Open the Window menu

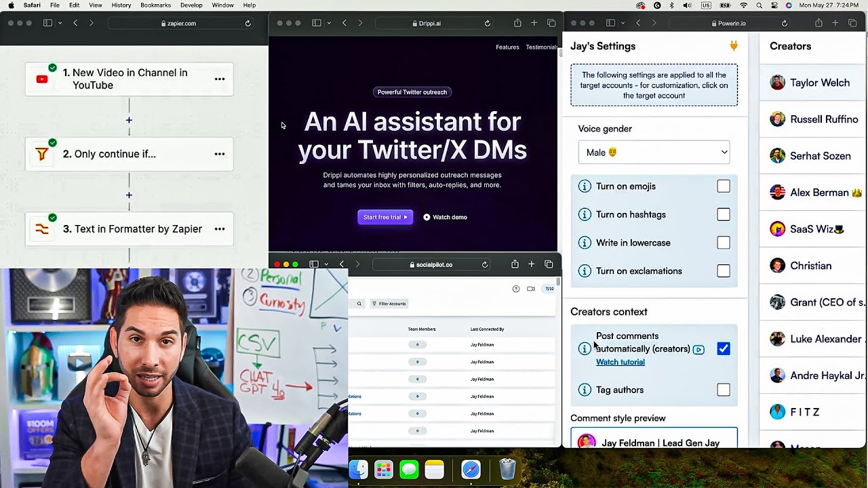point(223,5)
